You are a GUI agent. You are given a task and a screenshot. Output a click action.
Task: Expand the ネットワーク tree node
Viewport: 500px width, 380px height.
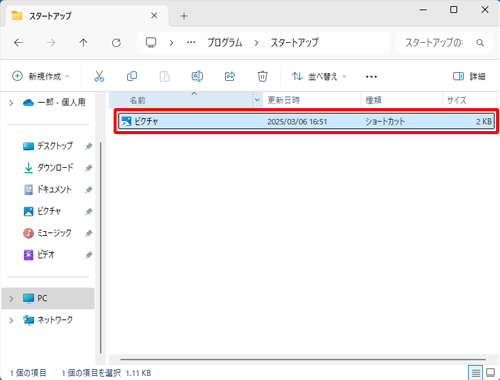[11, 320]
